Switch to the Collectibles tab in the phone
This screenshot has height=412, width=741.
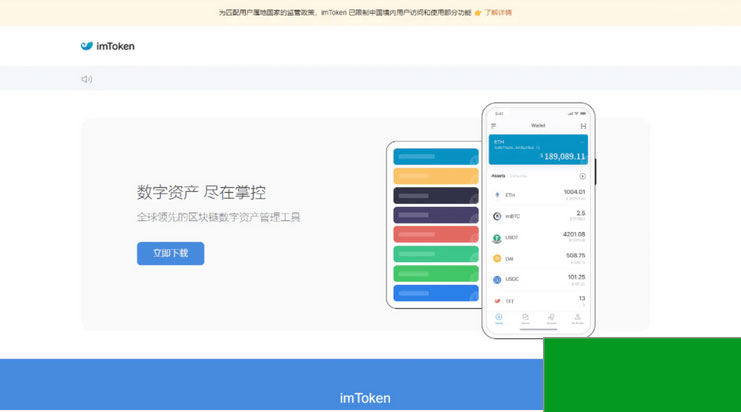click(518, 176)
